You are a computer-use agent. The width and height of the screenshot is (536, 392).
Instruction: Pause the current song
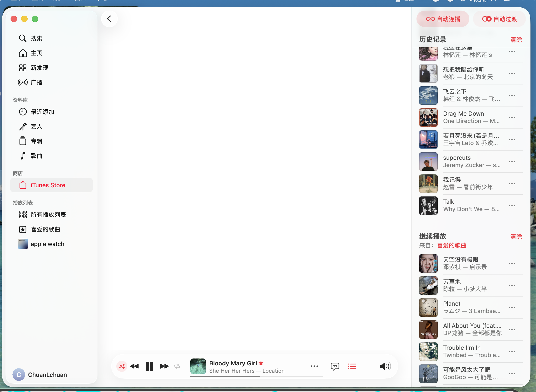tap(149, 366)
